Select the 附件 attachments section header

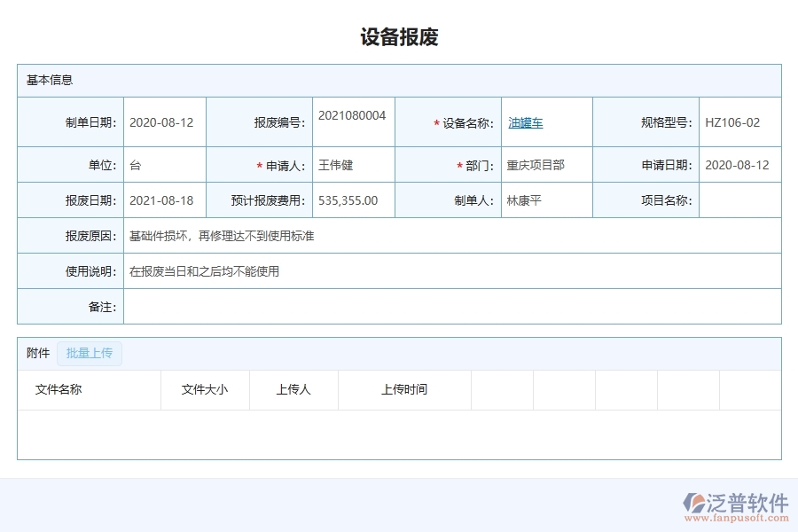36,353
